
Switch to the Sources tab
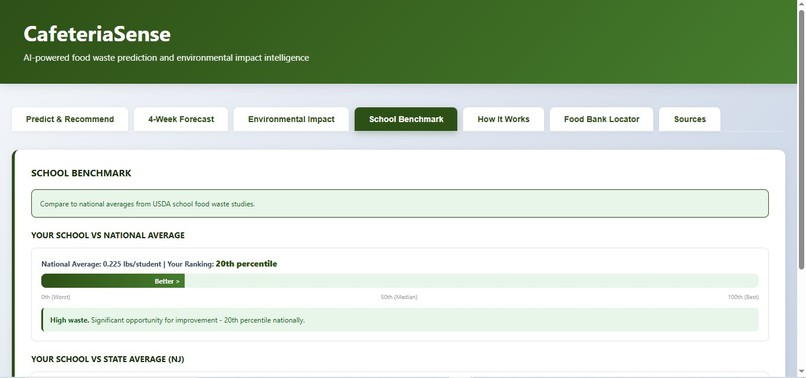coord(690,119)
